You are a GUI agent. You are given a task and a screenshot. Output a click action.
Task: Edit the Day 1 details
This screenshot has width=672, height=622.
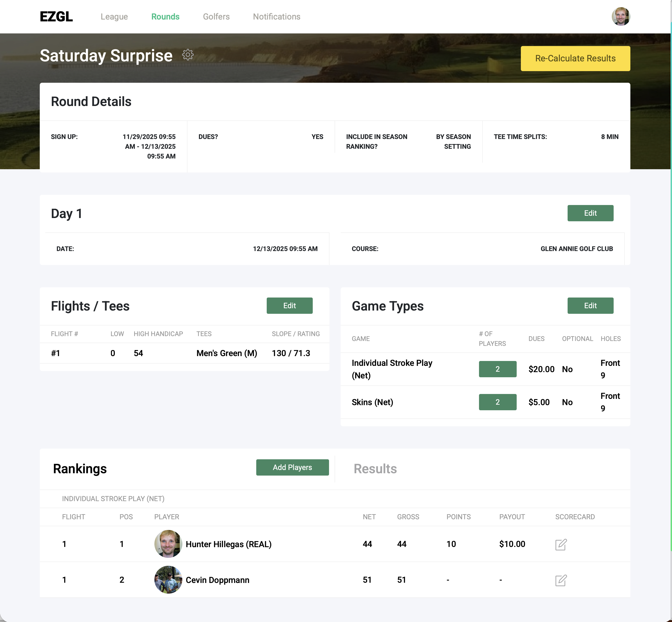pyautogui.click(x=590, y=213)
